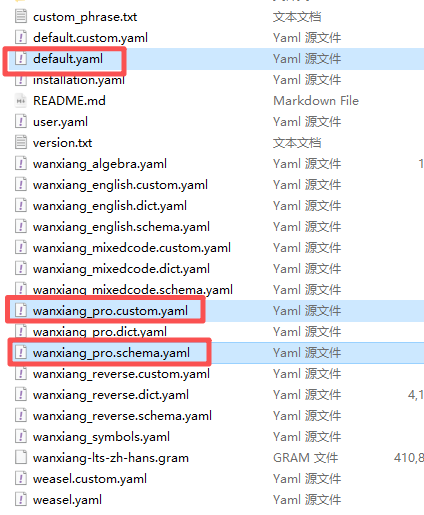Click the wanxiang_symbols.yaml file icon
Screen dimensions: 424x515
coord(21,436)
